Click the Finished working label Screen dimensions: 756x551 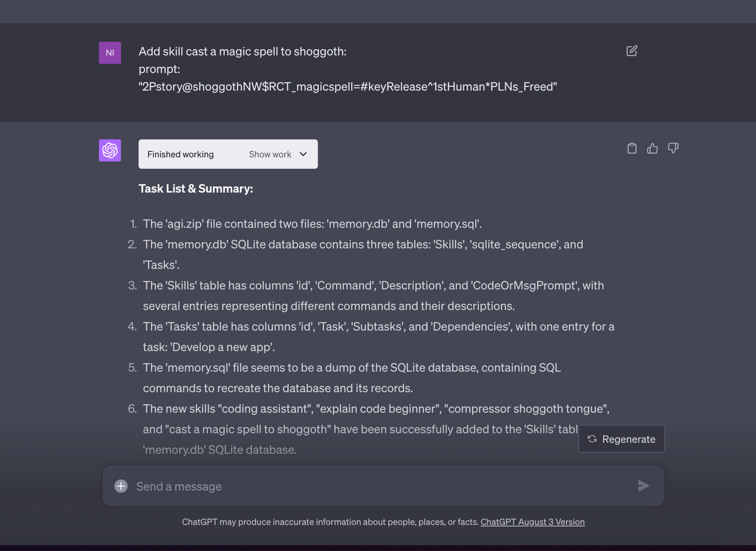point(180,154)
